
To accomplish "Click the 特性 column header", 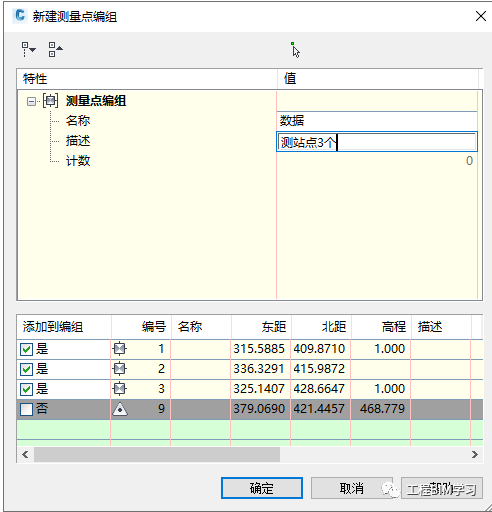I will [147, 79].
